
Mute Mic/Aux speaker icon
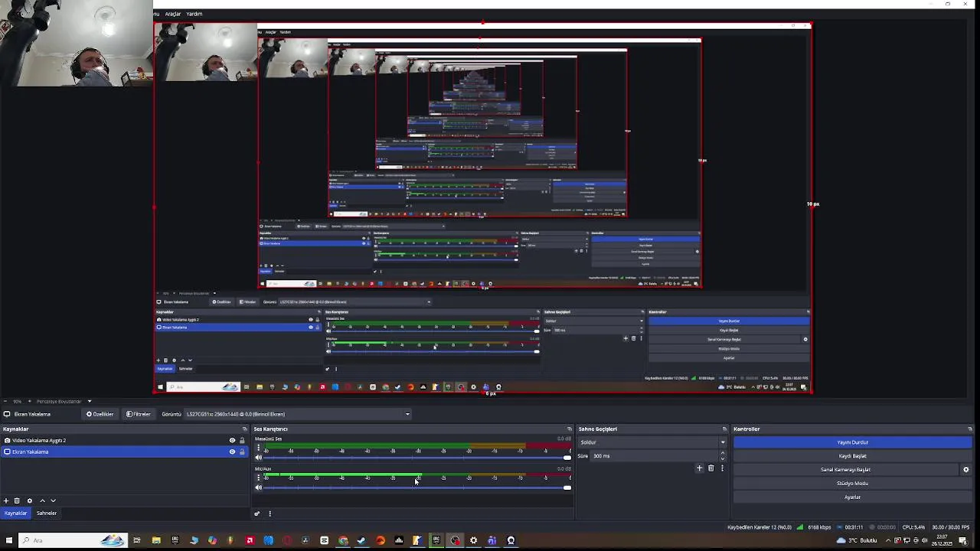click(258, 487)
